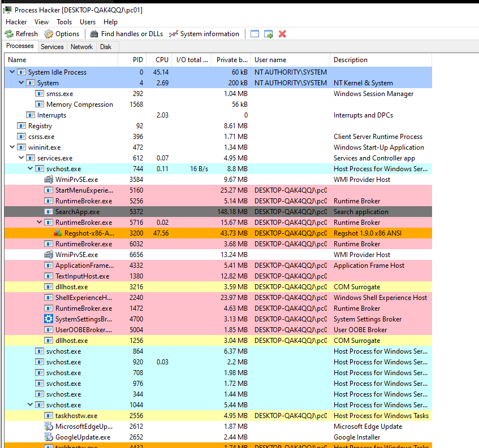Open System information window

[204, 34]
